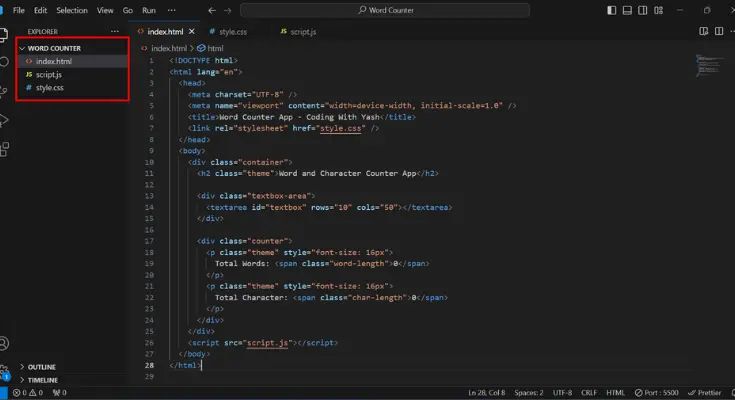Image resolution: width=735 pixels, height=400 pixels.
Task: Open the Accounts menu icon
Action: click(x=4, y=344)
